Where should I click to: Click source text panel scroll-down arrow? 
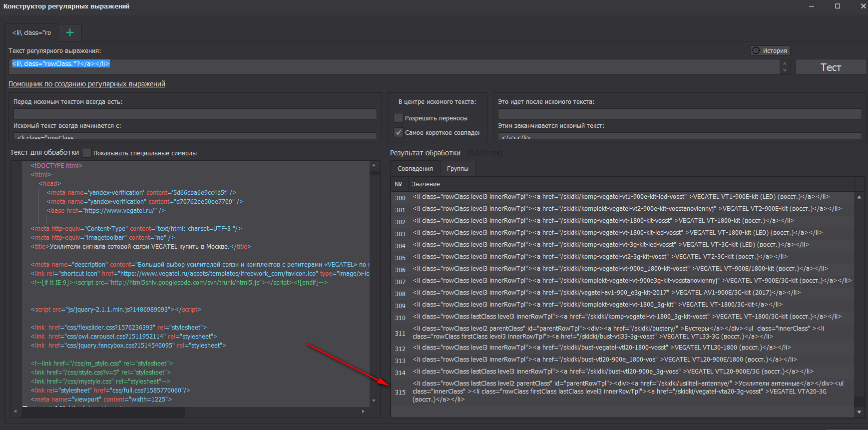click(374, 401)
